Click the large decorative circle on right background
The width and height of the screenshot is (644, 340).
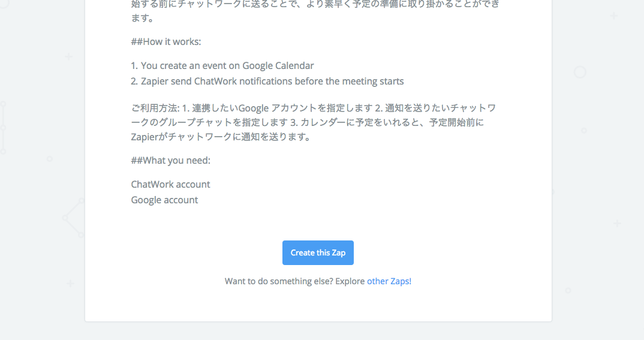pos(580,73)
